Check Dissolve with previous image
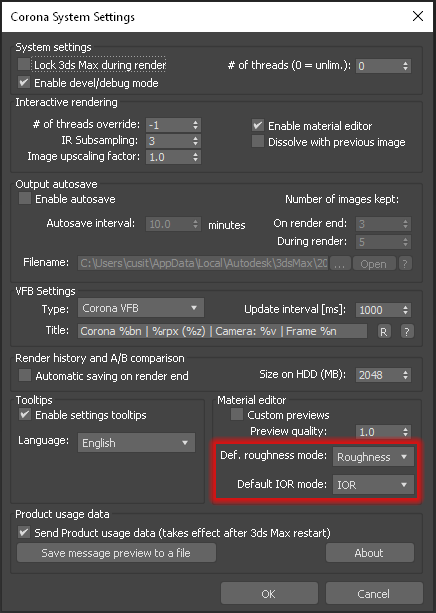 (258, 142)
